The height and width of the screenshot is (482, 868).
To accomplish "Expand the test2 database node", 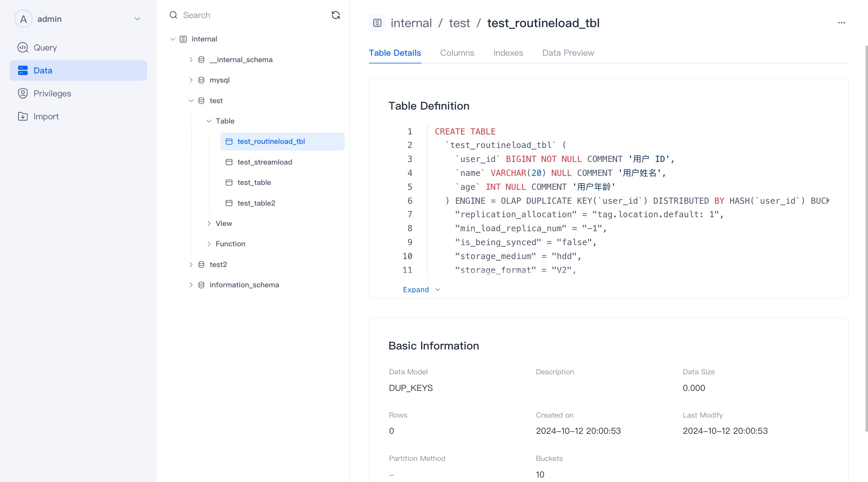I will [x=191, y=264].
